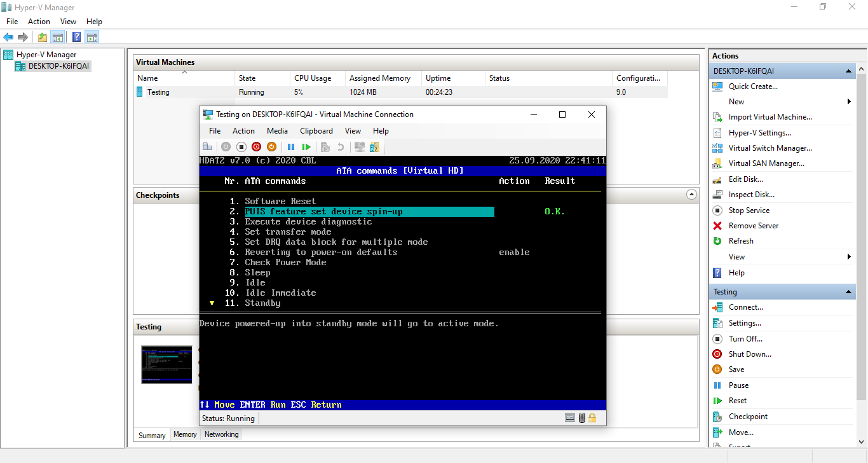This screenshot has width=868, height=463.
Task: Switch to the Networking tab
Action: (x=221, y=434)
